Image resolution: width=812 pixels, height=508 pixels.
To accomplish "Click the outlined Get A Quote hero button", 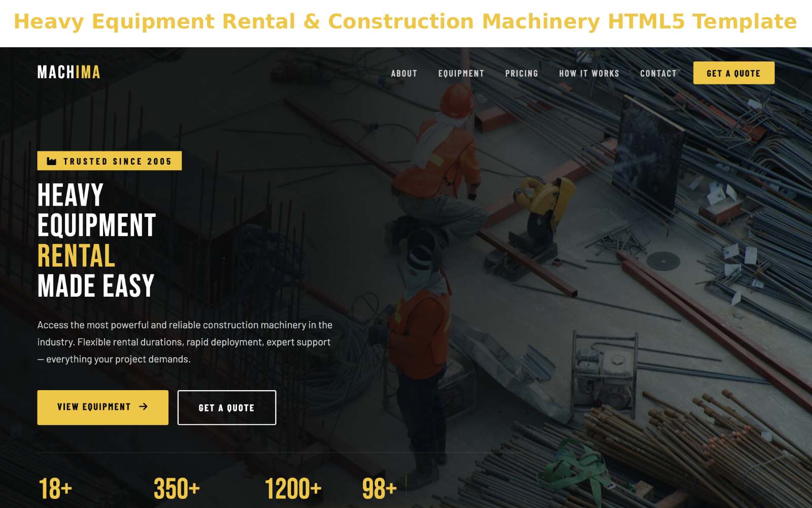I will click(226, 407).
